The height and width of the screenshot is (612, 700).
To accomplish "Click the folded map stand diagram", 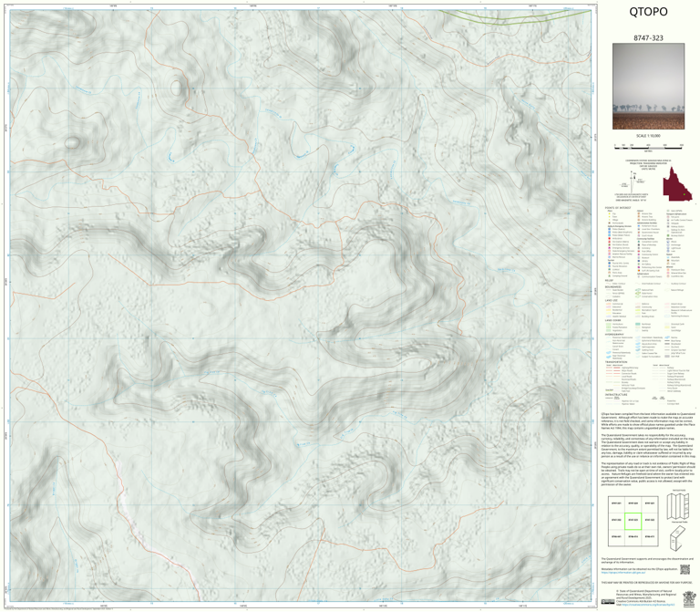I will [x=678, y=538].
